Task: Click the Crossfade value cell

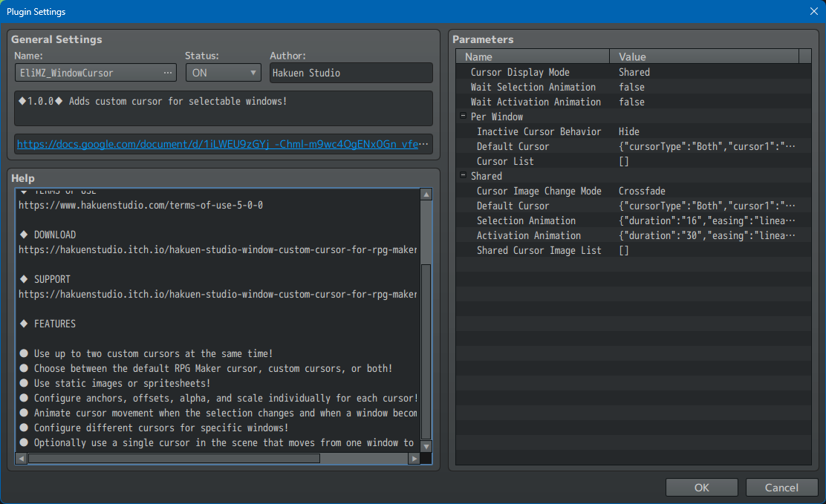Action: 642,192
